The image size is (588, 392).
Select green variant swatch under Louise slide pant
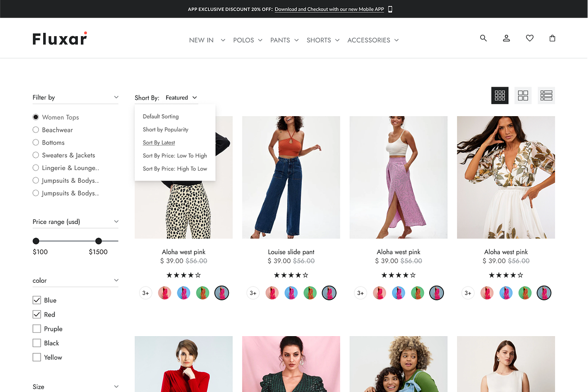[310, 293]
